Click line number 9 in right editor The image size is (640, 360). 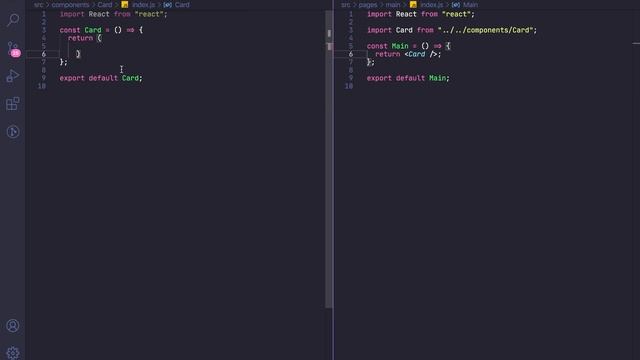[x=351, y=78]
